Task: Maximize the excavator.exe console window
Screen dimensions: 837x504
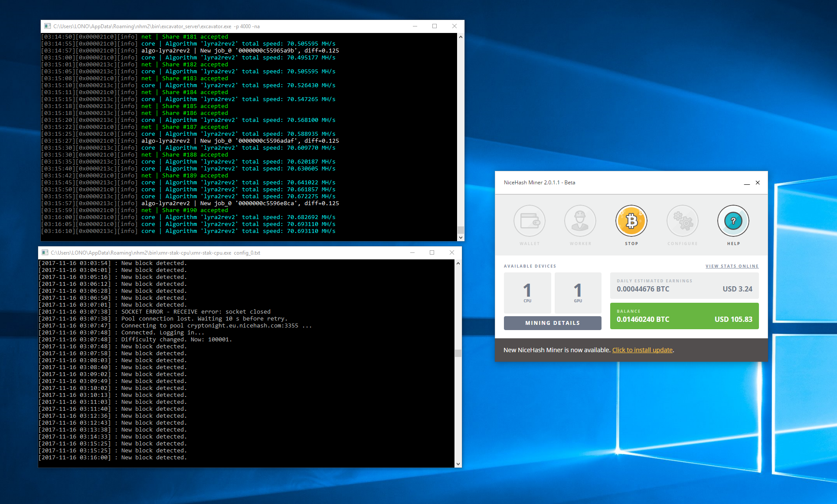Action: pos(435,26)
